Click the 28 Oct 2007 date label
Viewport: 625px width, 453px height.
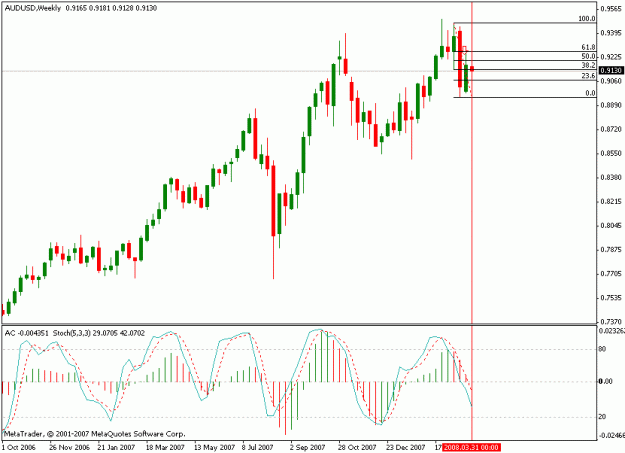[358, 447]
